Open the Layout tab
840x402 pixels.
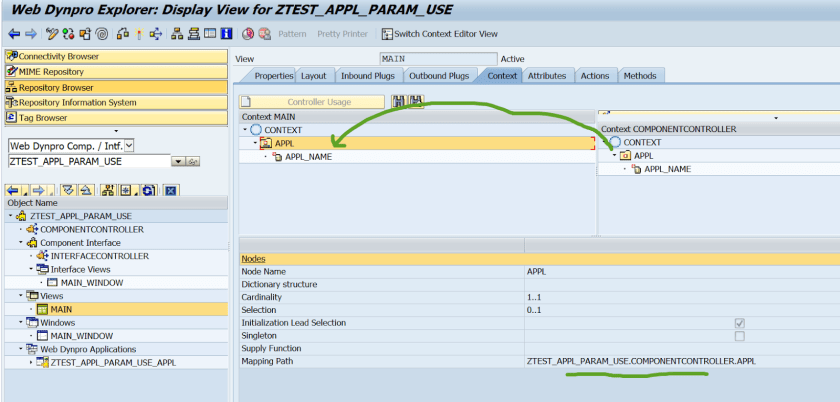313,76
